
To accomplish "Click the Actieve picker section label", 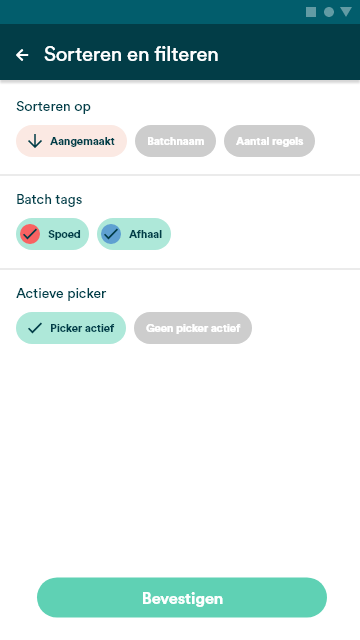I will pyautogui.click(x=61, y=293).
